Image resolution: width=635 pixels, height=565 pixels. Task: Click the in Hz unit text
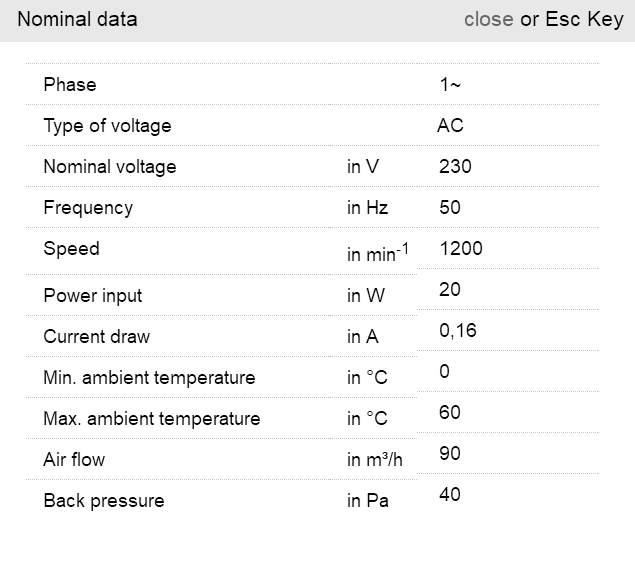367,208
